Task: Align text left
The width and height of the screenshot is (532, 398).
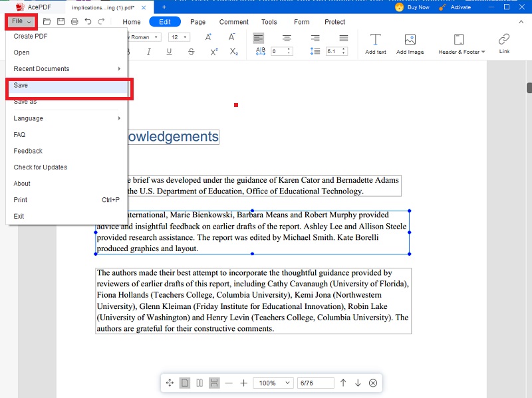Action: pyautogui.click(x=259, y=38)
